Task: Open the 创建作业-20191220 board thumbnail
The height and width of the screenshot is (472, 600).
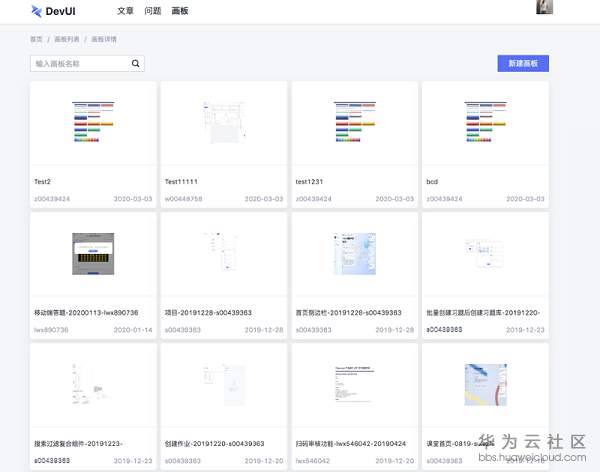Action: tap(224, 384)
